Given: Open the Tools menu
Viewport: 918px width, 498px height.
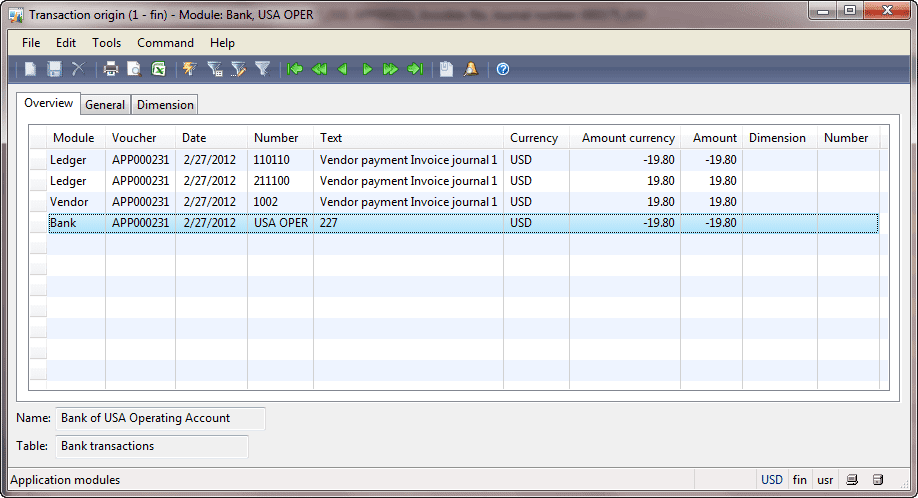Looking at the screenshot, I should point(107,43).
